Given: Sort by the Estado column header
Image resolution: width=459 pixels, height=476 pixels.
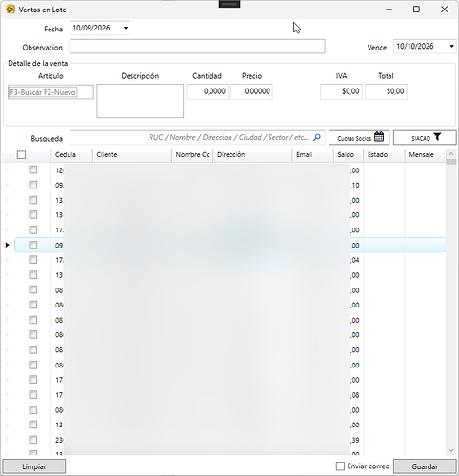Looking at the screenshot, I should coord(384,155).
